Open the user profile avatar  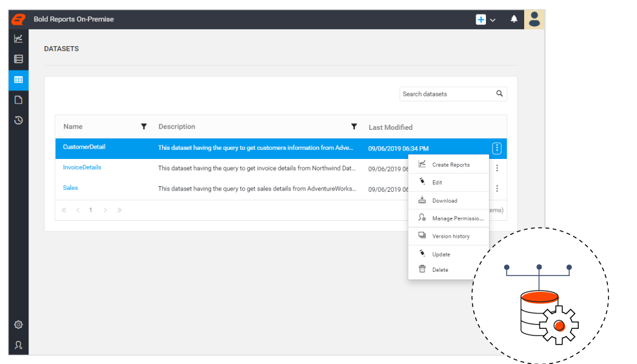tap(534, 19)
